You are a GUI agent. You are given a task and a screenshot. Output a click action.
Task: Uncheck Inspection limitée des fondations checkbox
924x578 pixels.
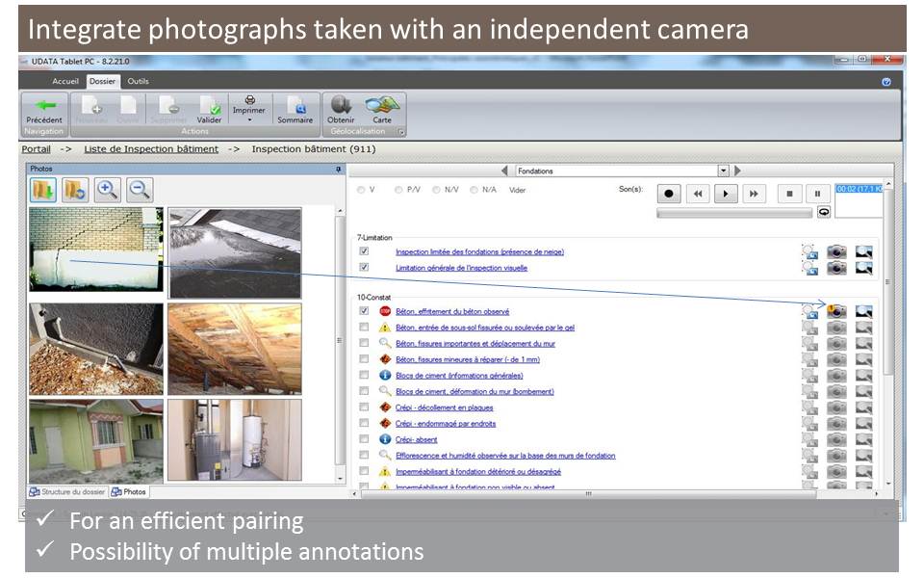[364, 251]
